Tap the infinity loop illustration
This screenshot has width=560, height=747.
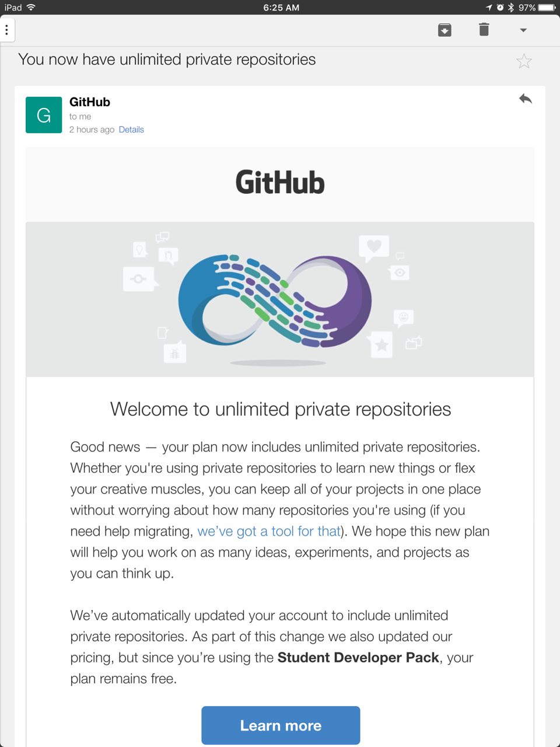pos(275,300)
